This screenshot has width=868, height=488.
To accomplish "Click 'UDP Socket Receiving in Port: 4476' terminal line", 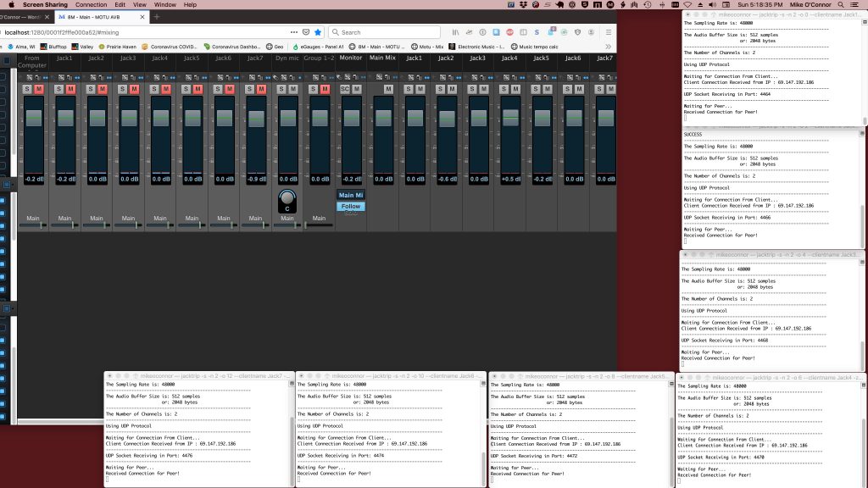I will 149,456.
